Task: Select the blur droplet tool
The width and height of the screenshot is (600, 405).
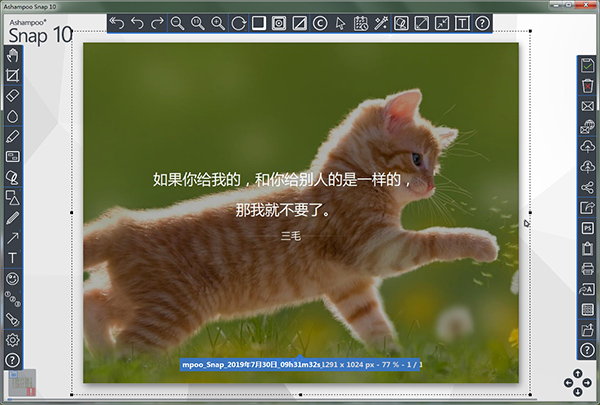Action: 13,116
